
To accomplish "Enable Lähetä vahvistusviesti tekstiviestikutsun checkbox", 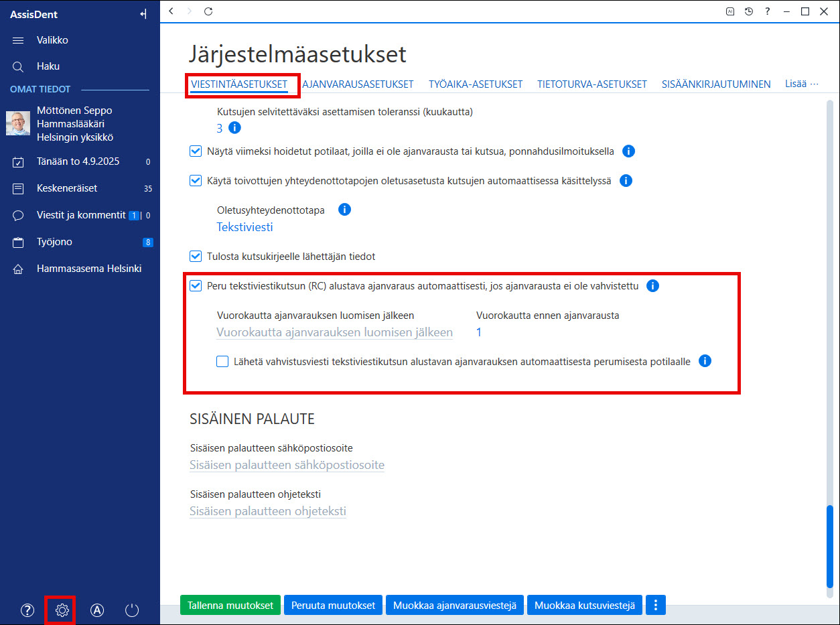I will [222, 362].
